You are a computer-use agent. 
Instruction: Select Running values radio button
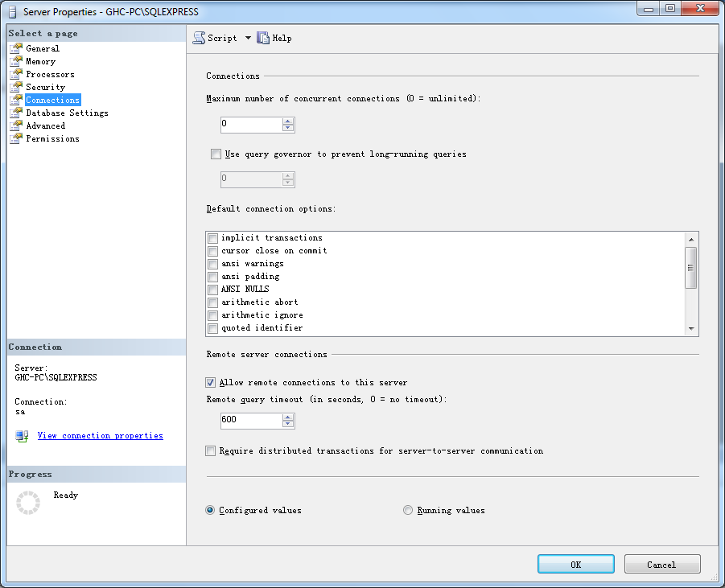[408, 510]
